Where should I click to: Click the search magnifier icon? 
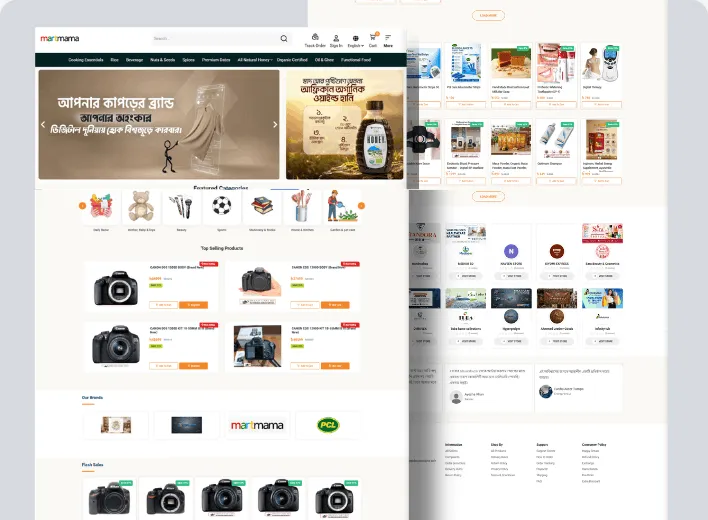(x=284, y=38)
